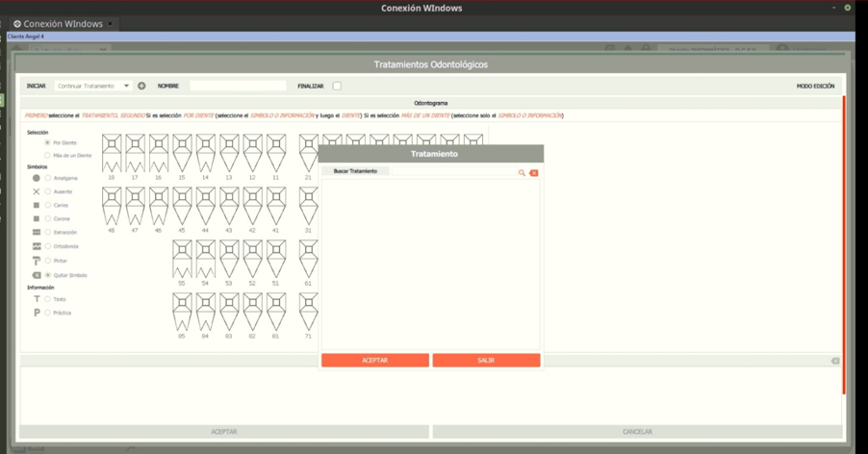Select the Extracción radio button
Screen dimensions: 868x454
pyautogui.click(x=48, y=232)
